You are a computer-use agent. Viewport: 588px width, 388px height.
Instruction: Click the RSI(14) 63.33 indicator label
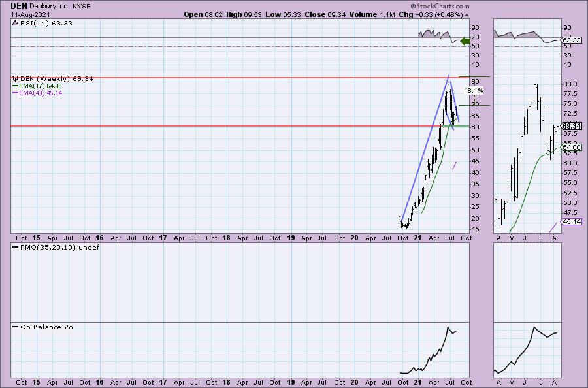(x=46, y=24)
